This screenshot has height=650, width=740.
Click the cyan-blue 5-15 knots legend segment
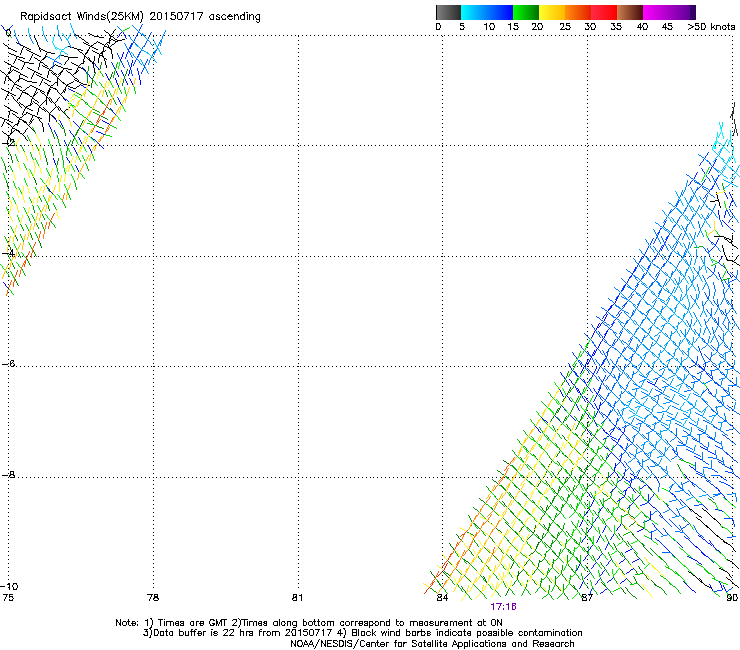click(x=487, y=12)
